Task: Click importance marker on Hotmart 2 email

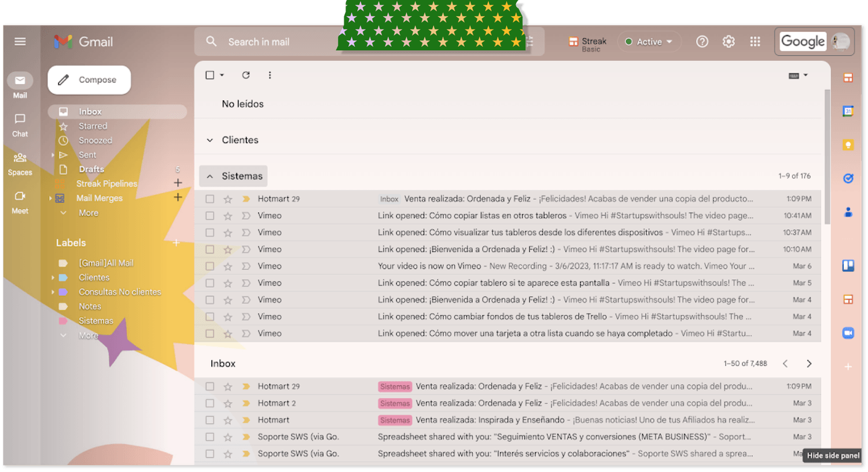Action: (246, 403)
